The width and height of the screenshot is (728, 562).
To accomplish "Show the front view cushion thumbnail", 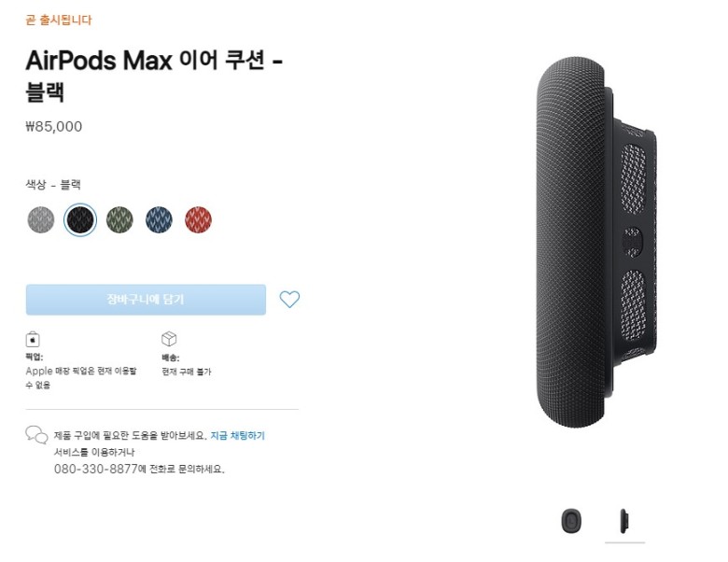I will (571, 521).
